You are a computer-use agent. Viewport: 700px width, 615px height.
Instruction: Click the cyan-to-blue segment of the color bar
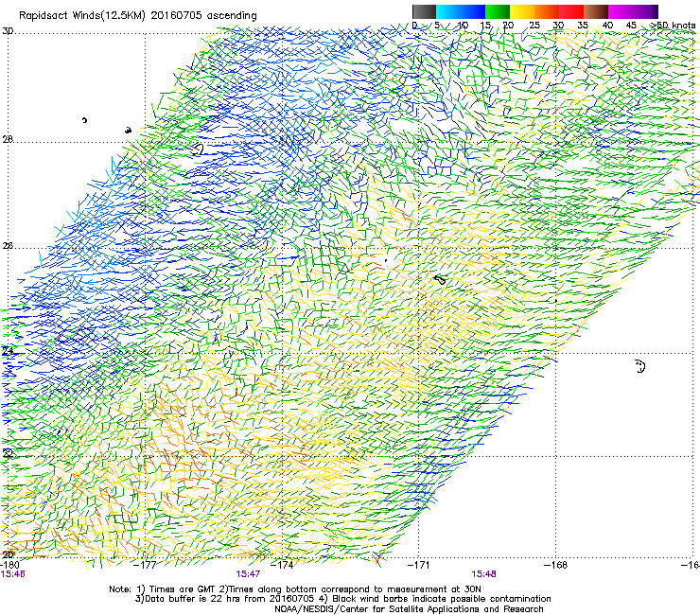(x=461, y=11)
